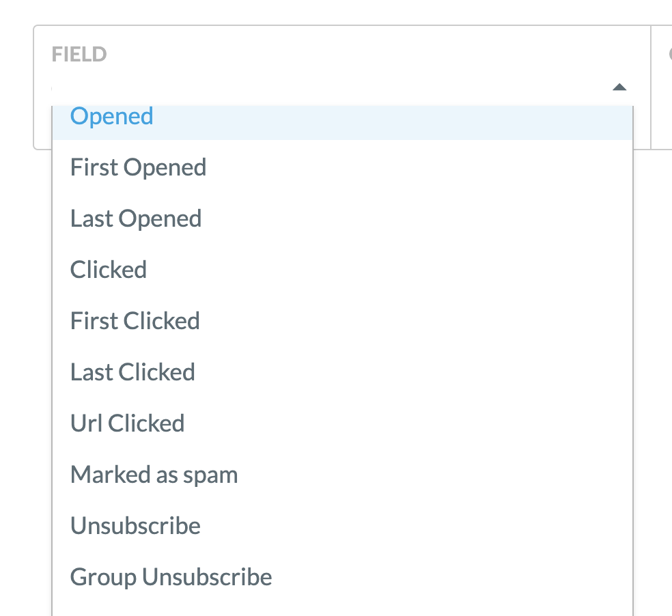Choose First Opened from the list
The image size is (672, 616).
pyautogui.click(x=342, y=167)
